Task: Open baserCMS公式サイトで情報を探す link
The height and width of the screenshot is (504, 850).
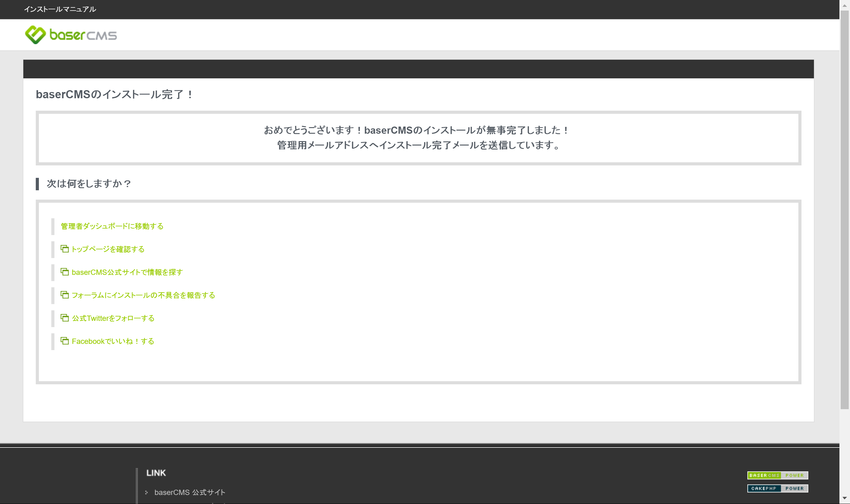Action: [x=128, y=272]
